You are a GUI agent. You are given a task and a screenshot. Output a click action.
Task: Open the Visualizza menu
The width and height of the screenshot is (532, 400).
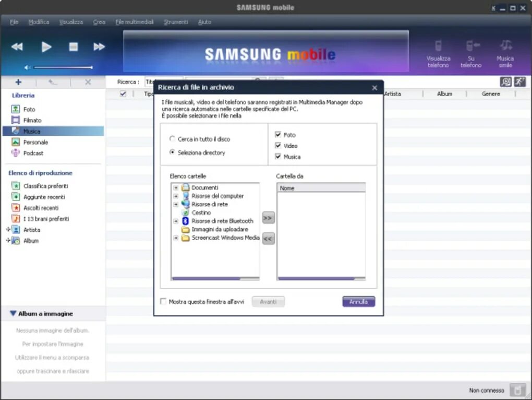coord(71,22)
